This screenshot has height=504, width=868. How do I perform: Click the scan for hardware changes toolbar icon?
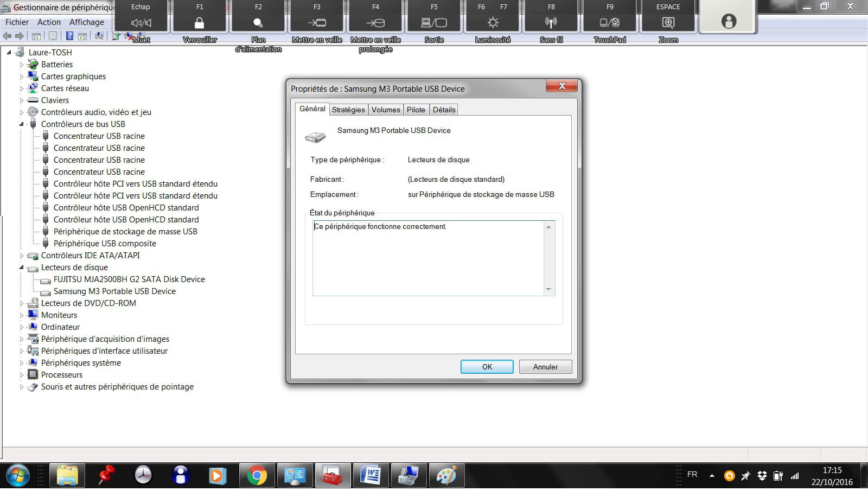(x=99, y=36)
